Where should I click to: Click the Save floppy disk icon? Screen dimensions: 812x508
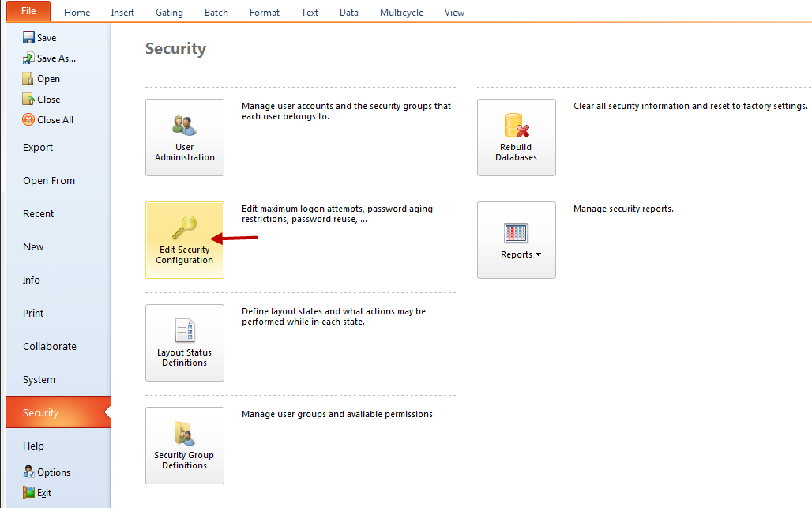[x=28, y=38]
